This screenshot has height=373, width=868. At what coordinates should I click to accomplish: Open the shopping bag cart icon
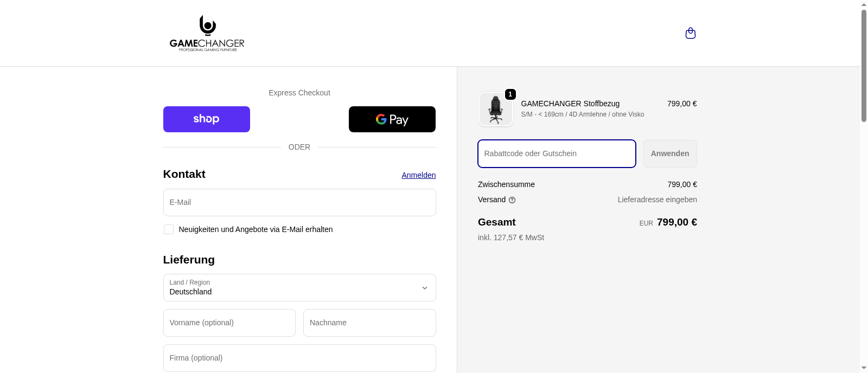[x=690, y=34]
